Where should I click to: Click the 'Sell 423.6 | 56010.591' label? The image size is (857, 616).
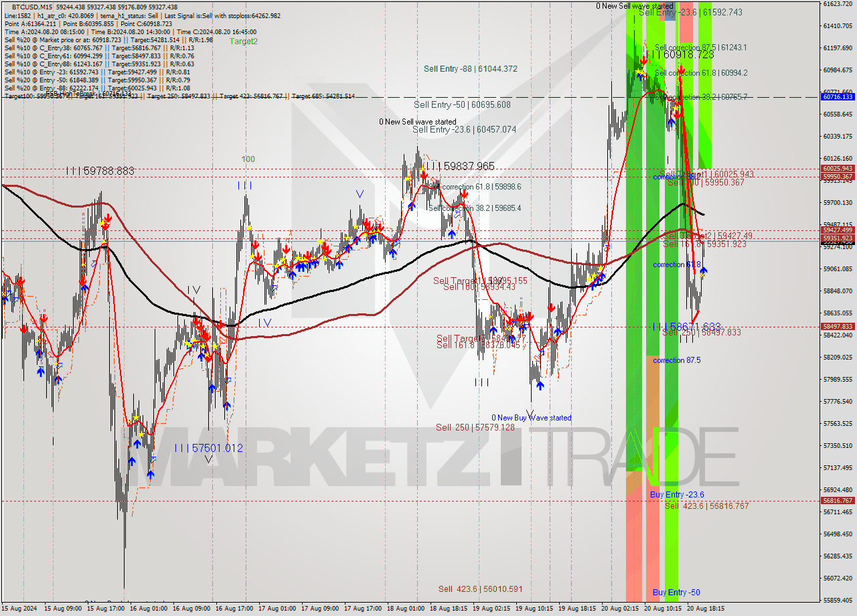coord(481,589)
